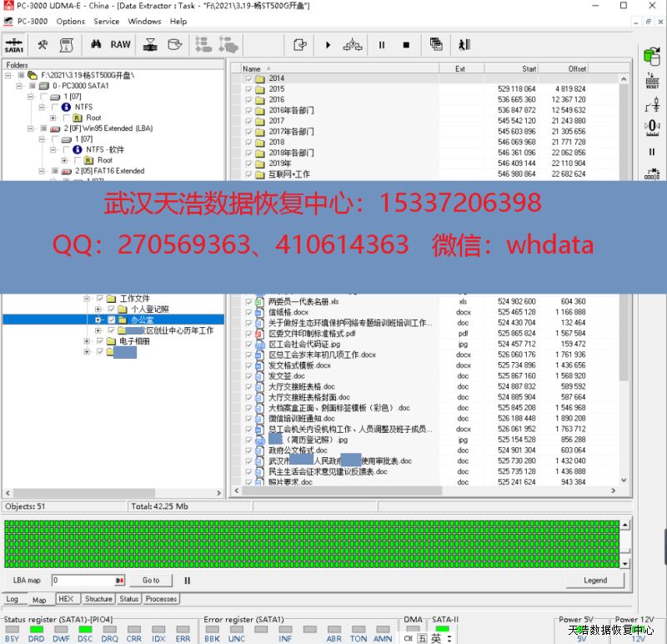Collapse the 0 - PC3000 SATA1 tree node
This screenshot has width=667, height=644.
pos(19,86)
